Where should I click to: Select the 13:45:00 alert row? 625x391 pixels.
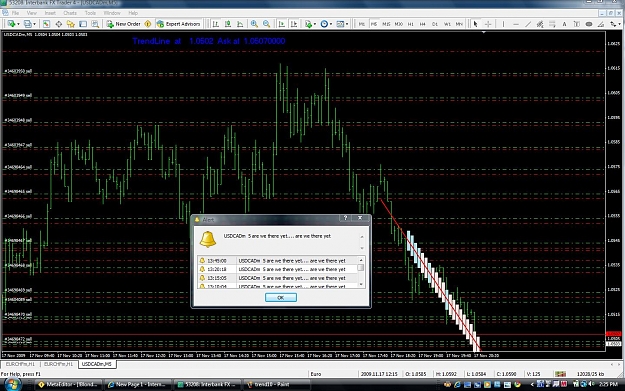[x=278, y=261]
